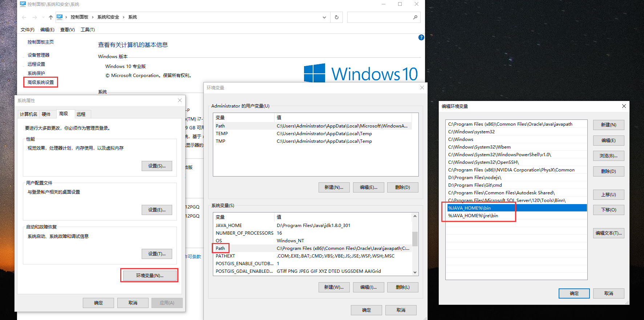644x320 pixels.
Task: Select NUMBER_OF_PROCESSORS system variable row
Action: coord(313,233)
